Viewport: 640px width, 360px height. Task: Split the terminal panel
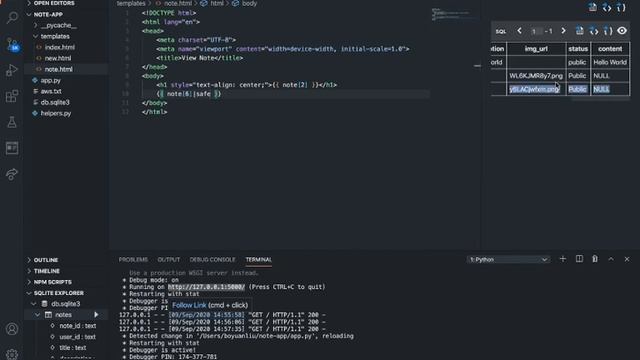click(x=579, y=259)
